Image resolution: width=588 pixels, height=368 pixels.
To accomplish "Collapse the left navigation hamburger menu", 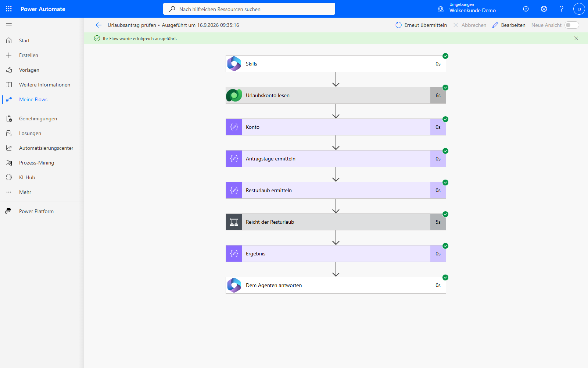I will [9, 25].
